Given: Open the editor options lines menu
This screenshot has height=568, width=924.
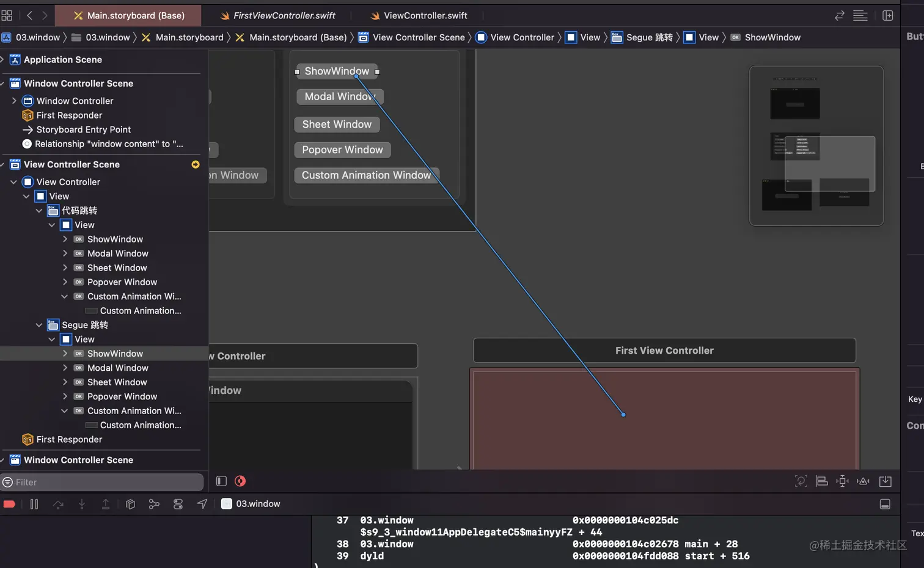Looking at the screenshot, I should coord(860,15).
